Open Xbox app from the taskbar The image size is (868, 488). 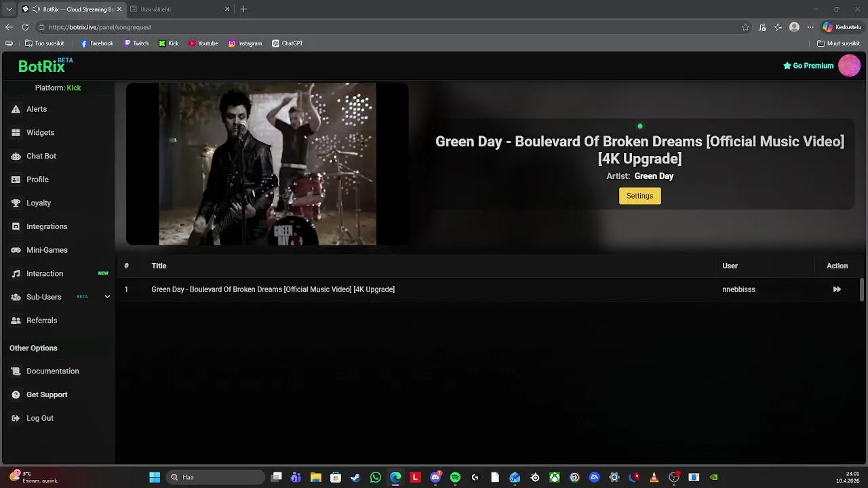pyautogui.click(x=555, y=478)
